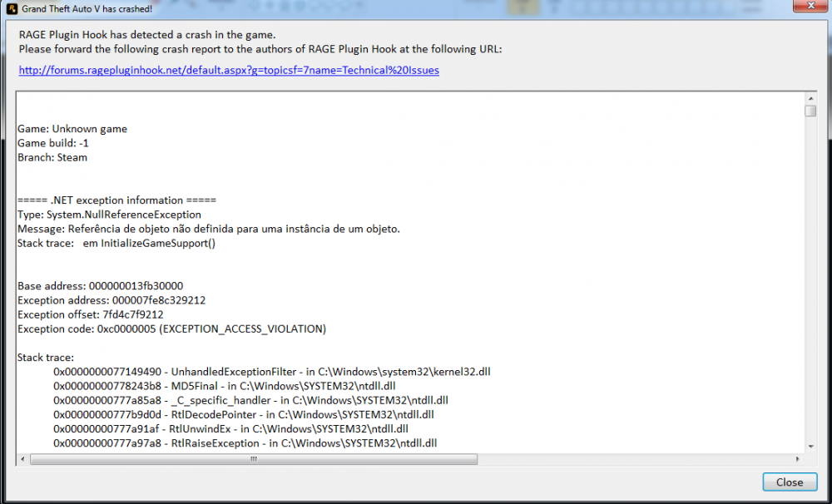The width and height of the screenshot is (832, 504).
Task: Click the 'Game build: -1' line
Action: coord(53,143)
